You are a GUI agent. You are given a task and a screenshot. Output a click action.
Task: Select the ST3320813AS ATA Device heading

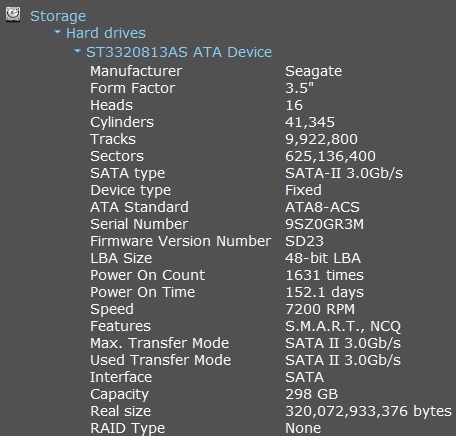179,52
